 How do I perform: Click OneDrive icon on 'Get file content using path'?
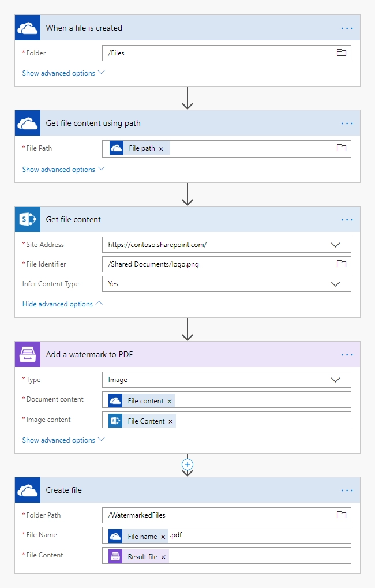(x=27, y=123)
